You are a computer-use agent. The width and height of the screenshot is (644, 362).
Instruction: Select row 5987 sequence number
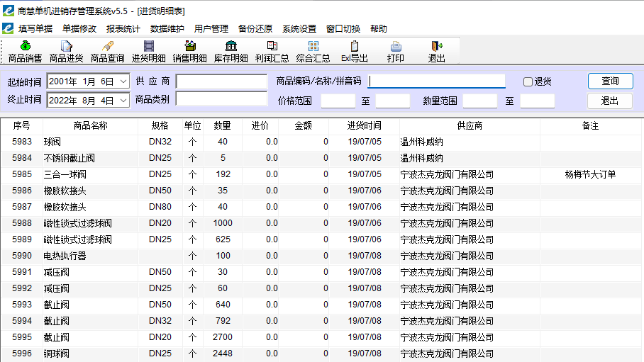click(x=22, y=207)
